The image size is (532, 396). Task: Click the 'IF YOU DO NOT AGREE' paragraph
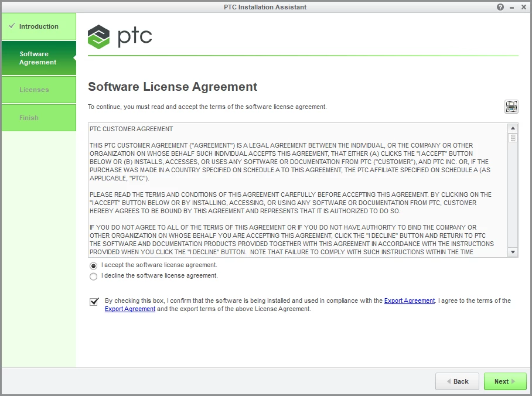point(292,240)
